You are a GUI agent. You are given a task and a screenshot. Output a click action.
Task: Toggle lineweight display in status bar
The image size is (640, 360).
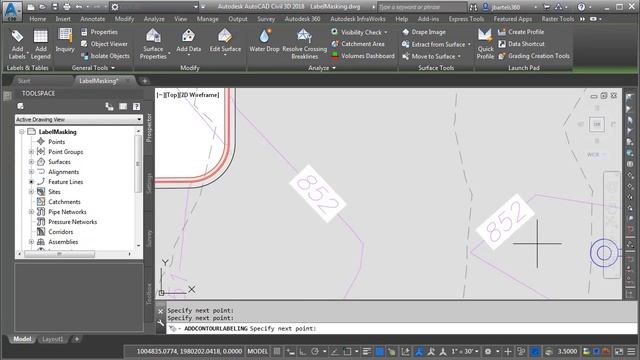click(x=367, y=351)
